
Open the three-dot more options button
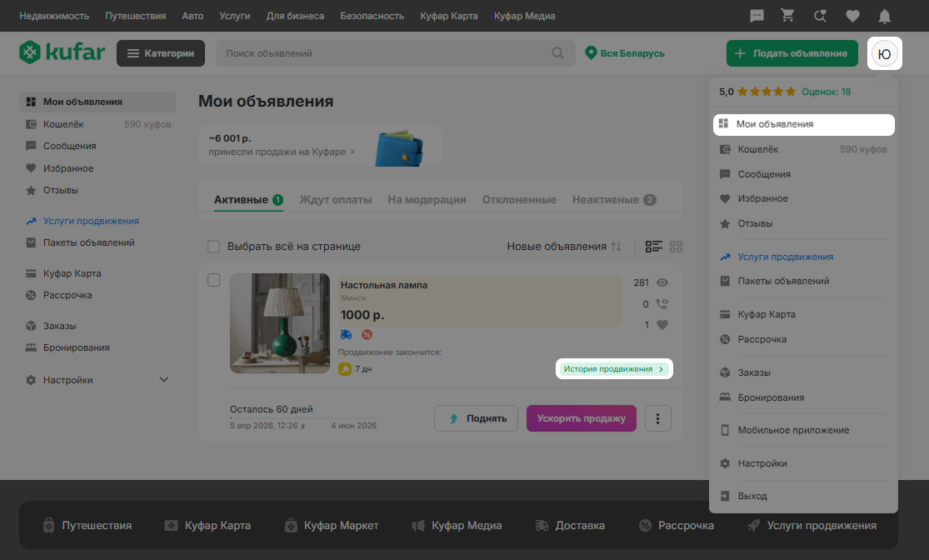click(657, 418)
